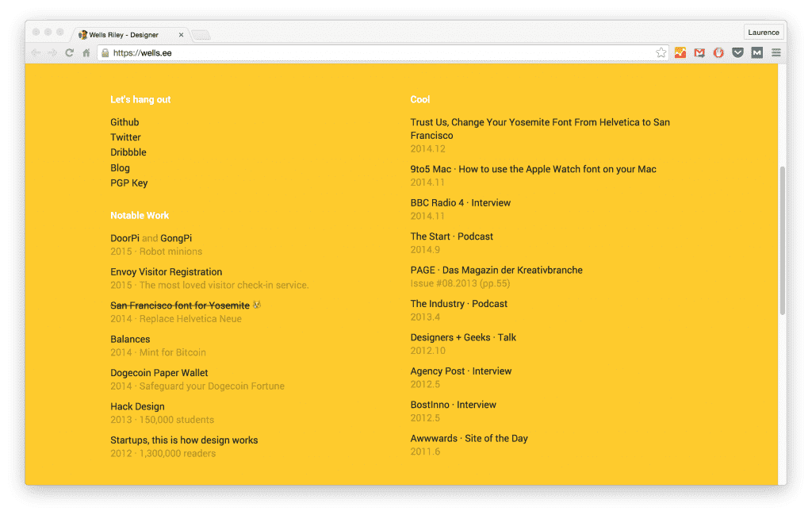Go to the browser home icon

[86, 53]
